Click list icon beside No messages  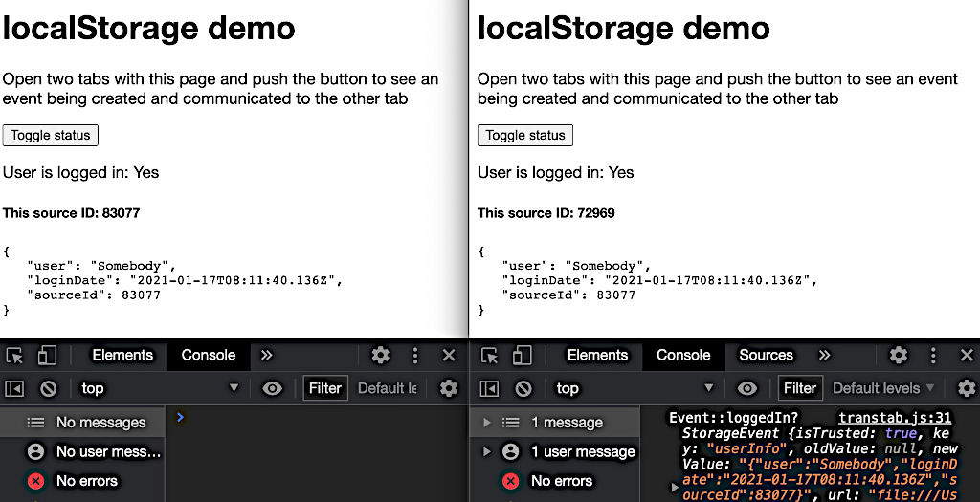coord(35,423)
